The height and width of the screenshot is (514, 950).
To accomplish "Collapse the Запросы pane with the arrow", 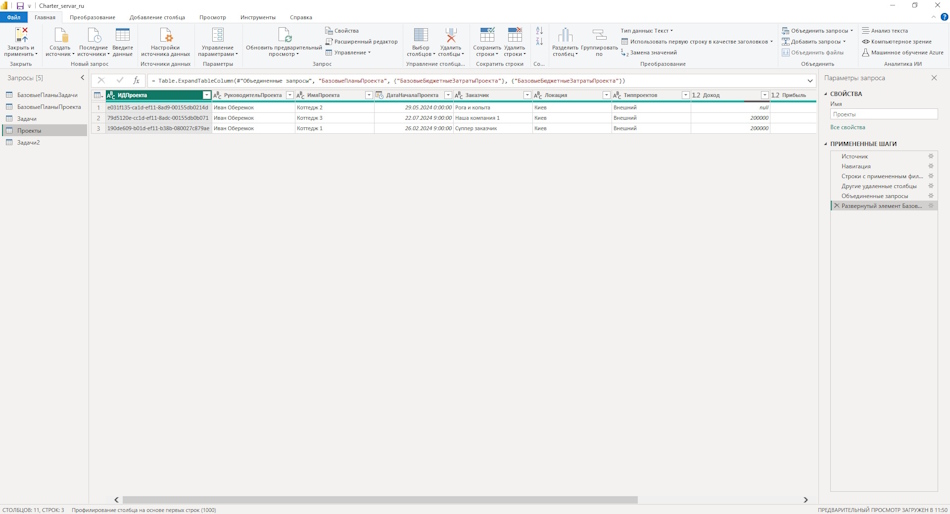I will pos(82,78).
